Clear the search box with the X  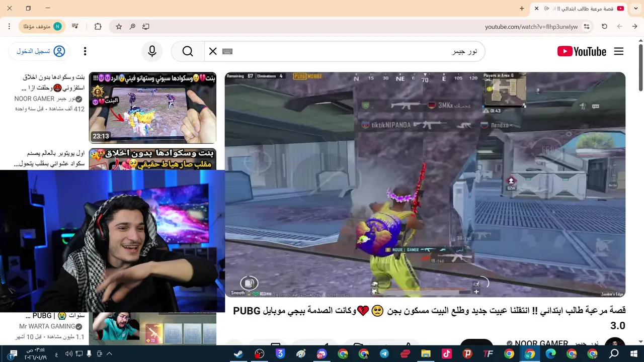click(213, 51)
